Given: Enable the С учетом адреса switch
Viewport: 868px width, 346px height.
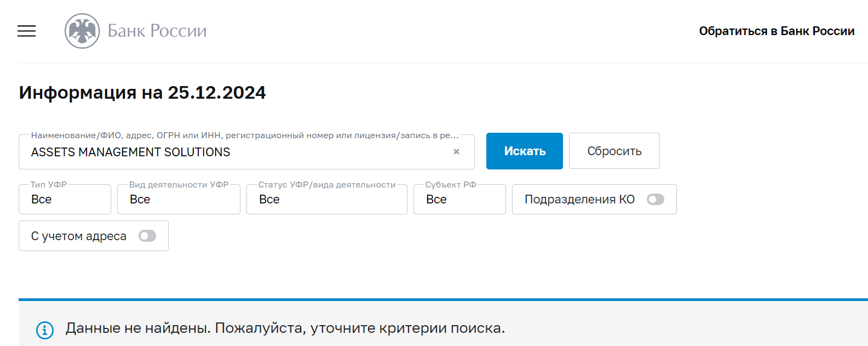Looking at the screenshot, I should pos(147,236).
